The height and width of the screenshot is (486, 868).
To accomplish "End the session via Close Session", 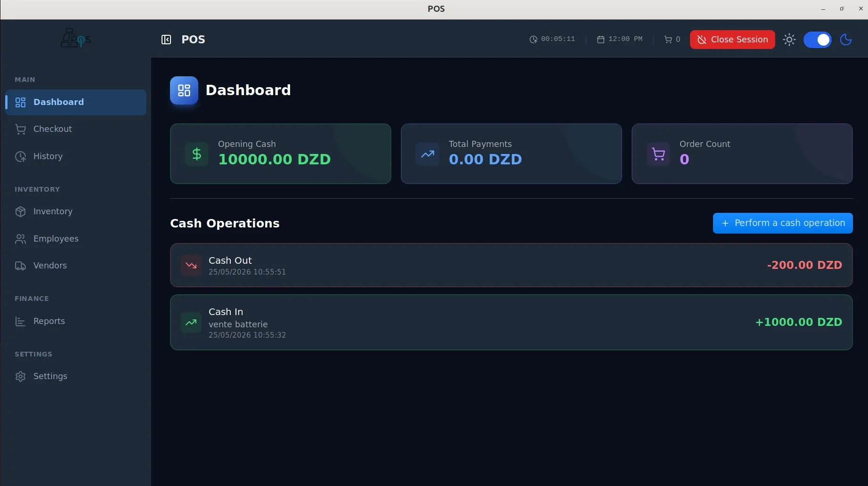I will coord(732,40).
